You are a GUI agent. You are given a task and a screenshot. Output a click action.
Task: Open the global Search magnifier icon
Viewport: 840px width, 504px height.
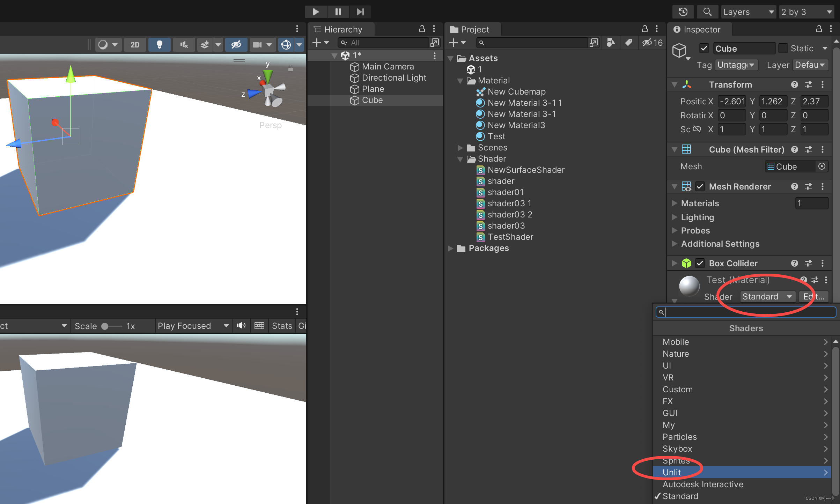tap(707, 12)
